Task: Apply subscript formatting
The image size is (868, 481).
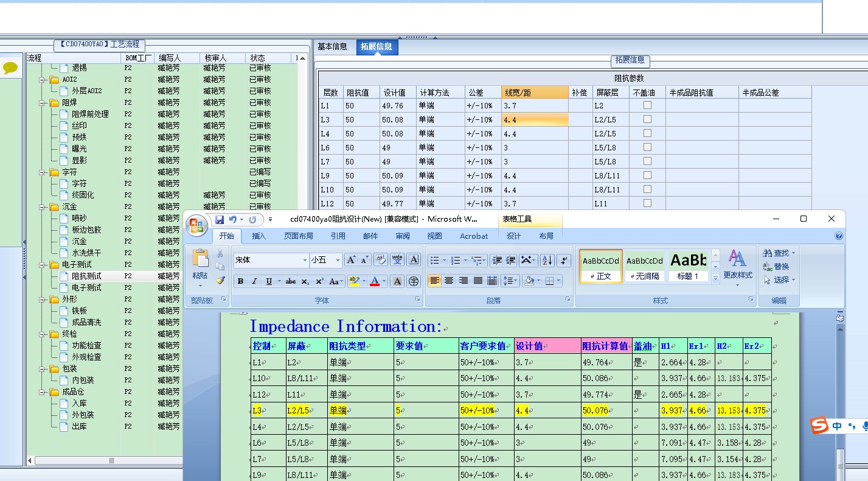Action: pyautogui.click(x=305, y=281)
